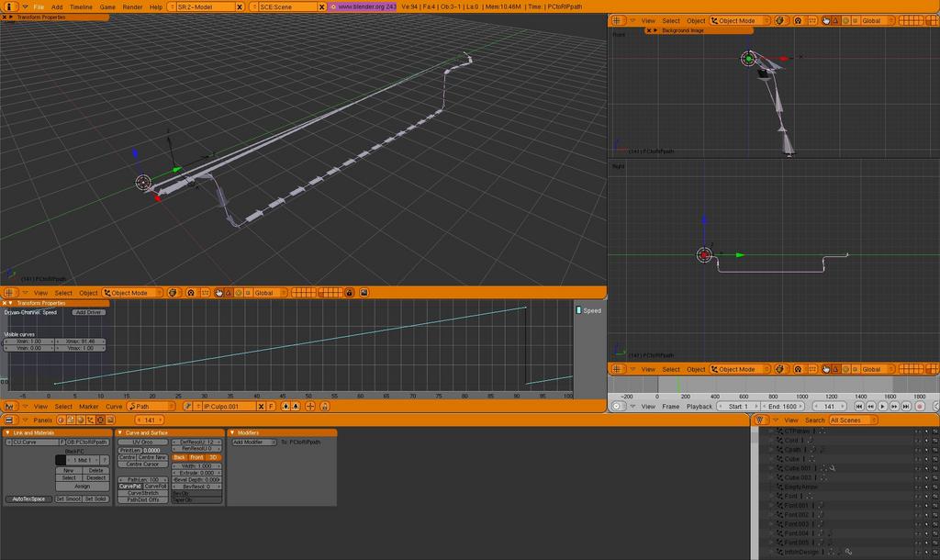
Task: Toggle the PathDist Offs option
Action: pyautogui.click(x=142, y=499)
